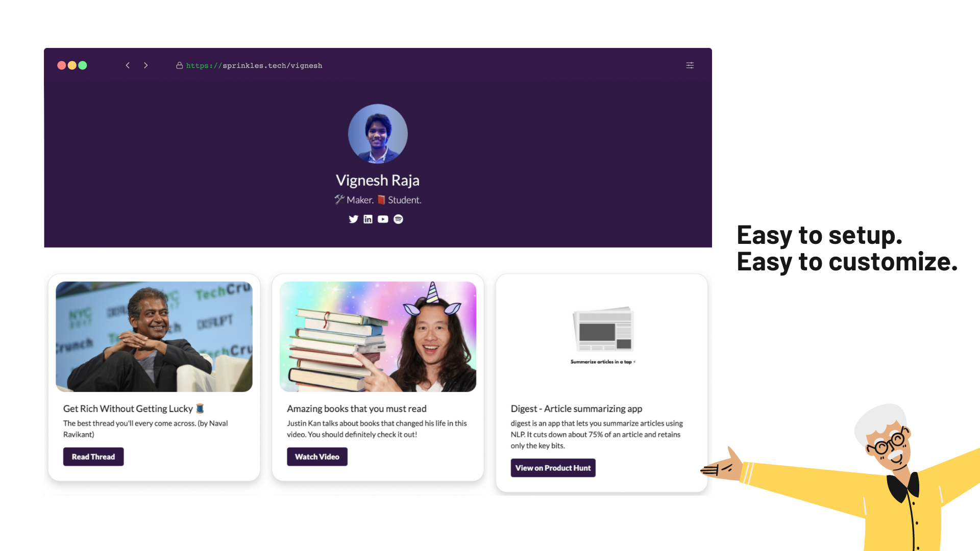The width and height of the screenshot is (980, 551).
Task: Click the Watch Video button
Action: click(317, 457)
